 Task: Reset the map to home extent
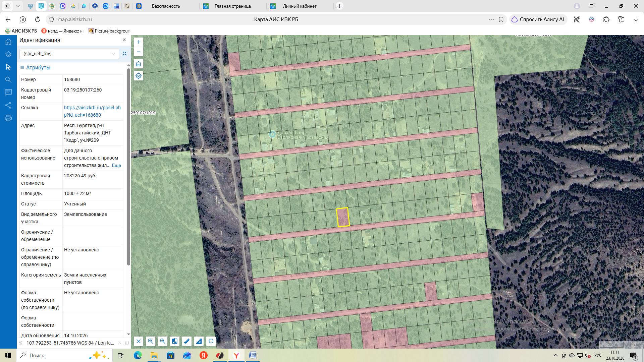[139, 64]
